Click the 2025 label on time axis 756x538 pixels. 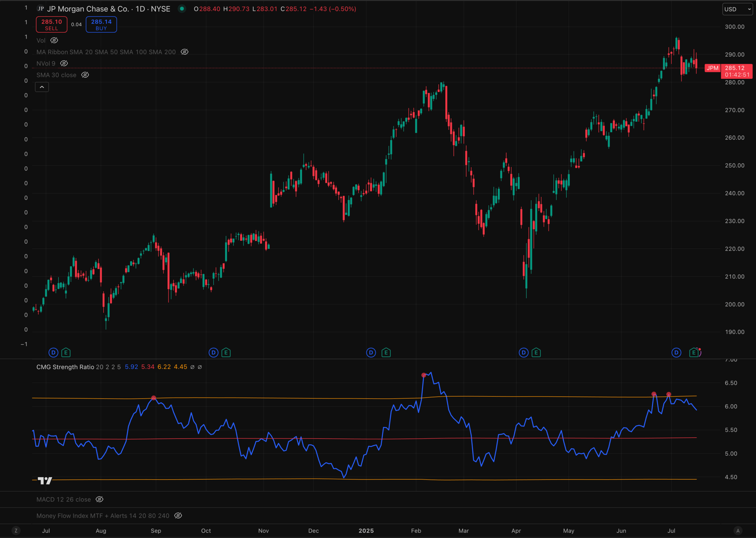(366, 531)
